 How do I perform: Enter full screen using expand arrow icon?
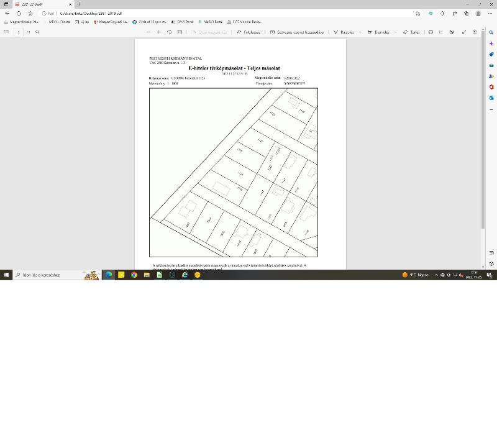tap(464, 32)
